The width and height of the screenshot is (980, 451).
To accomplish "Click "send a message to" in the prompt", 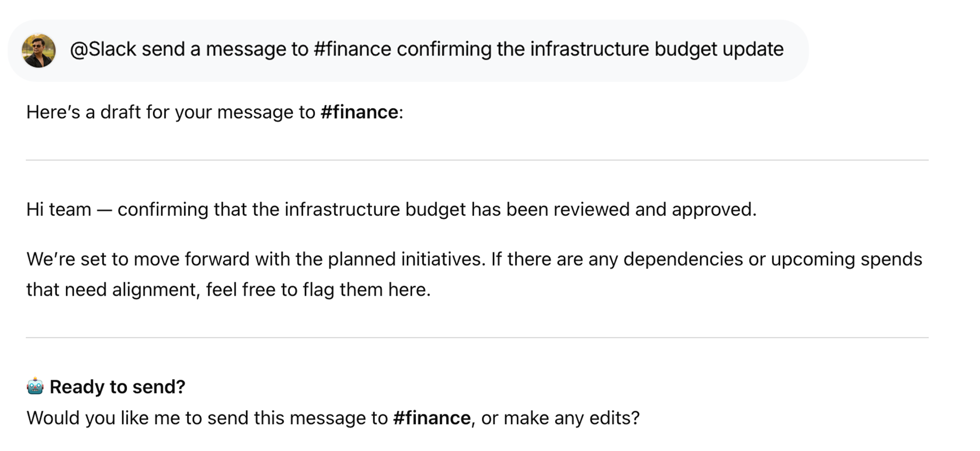I will [x=225, y=49].
